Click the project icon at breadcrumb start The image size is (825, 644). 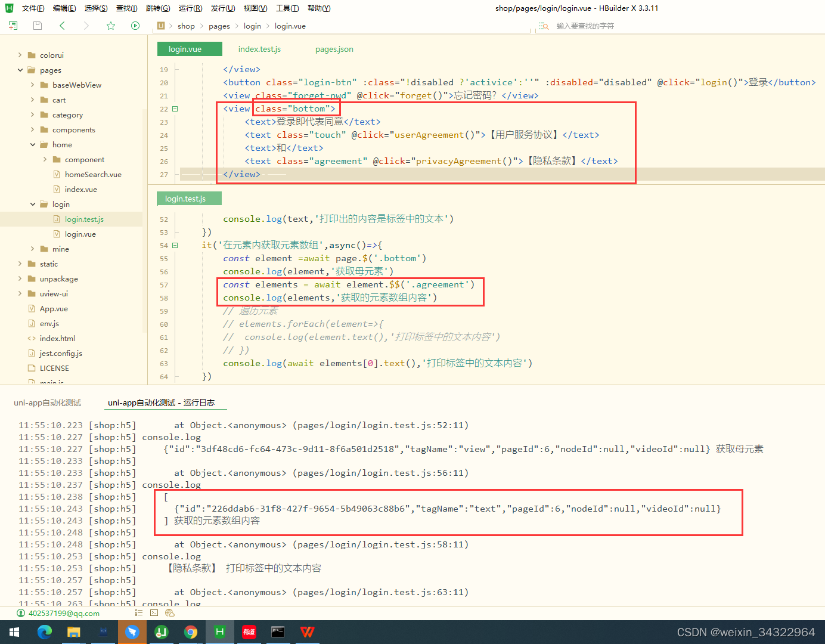[x=161, y=26]
